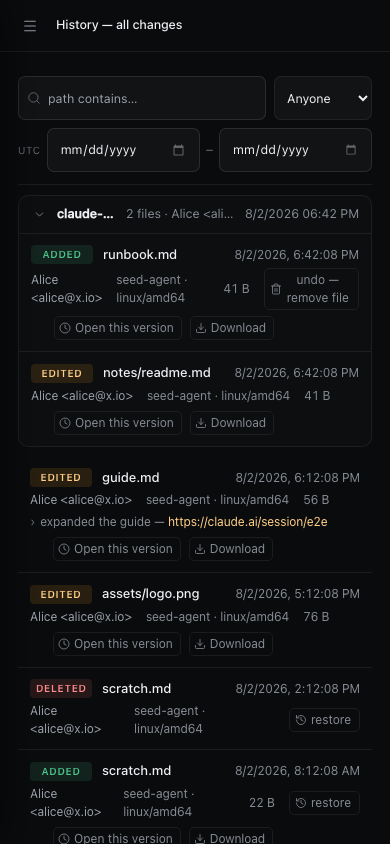Click the EDITED badge on guide.md

pos(61,477)
